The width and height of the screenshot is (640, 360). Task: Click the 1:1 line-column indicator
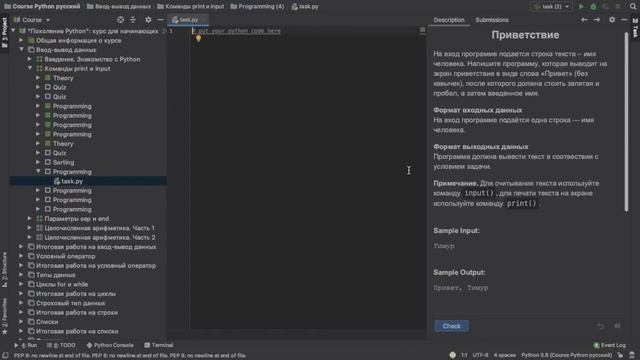464,356
